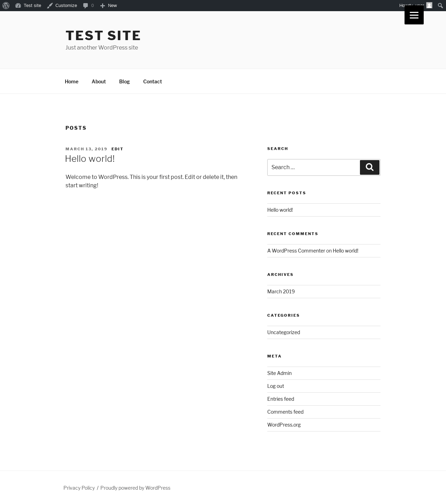Open the March 2019 archive
This screenshot has height=504, width=446.
tap(281, 292)
